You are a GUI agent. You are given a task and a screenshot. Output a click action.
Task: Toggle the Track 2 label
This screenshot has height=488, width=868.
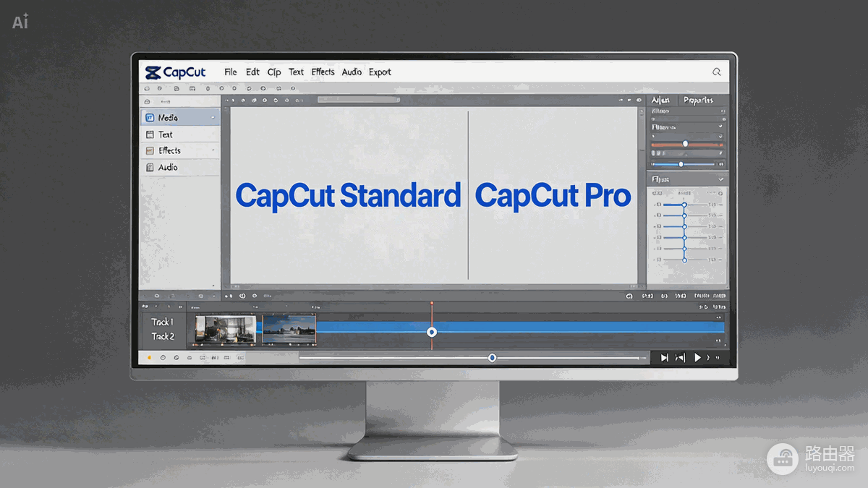click(x=163, y=336)
